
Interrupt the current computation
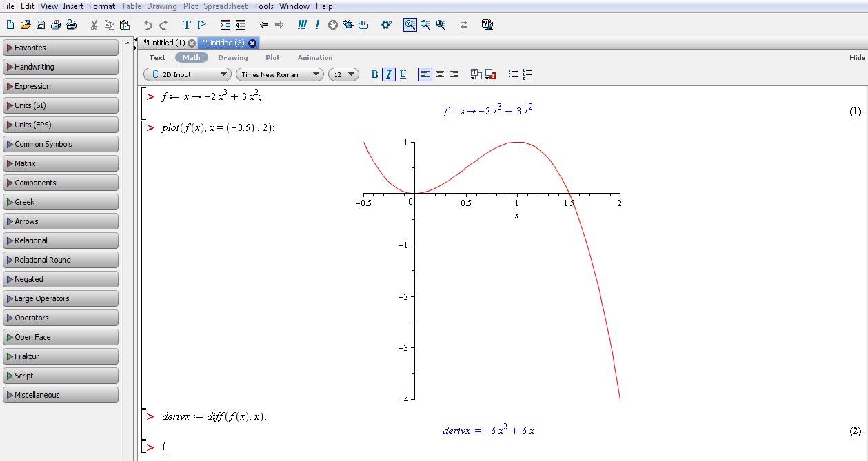click(332, 25)
